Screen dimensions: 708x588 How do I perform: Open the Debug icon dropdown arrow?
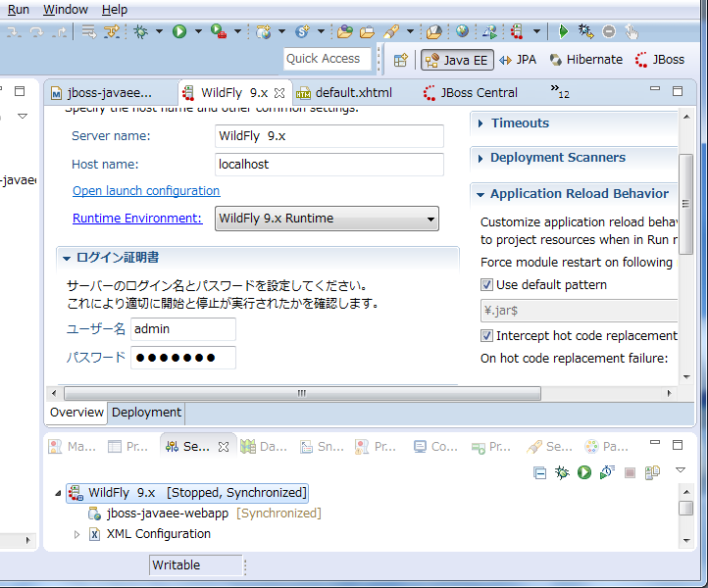(x=159, y=31)
